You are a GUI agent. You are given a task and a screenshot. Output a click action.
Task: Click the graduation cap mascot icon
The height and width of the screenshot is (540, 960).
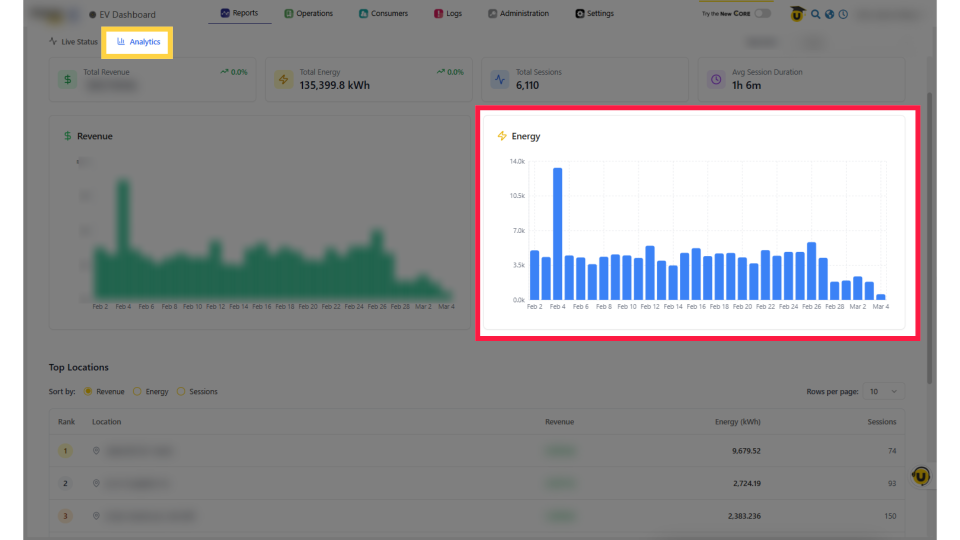pos(797,14)
